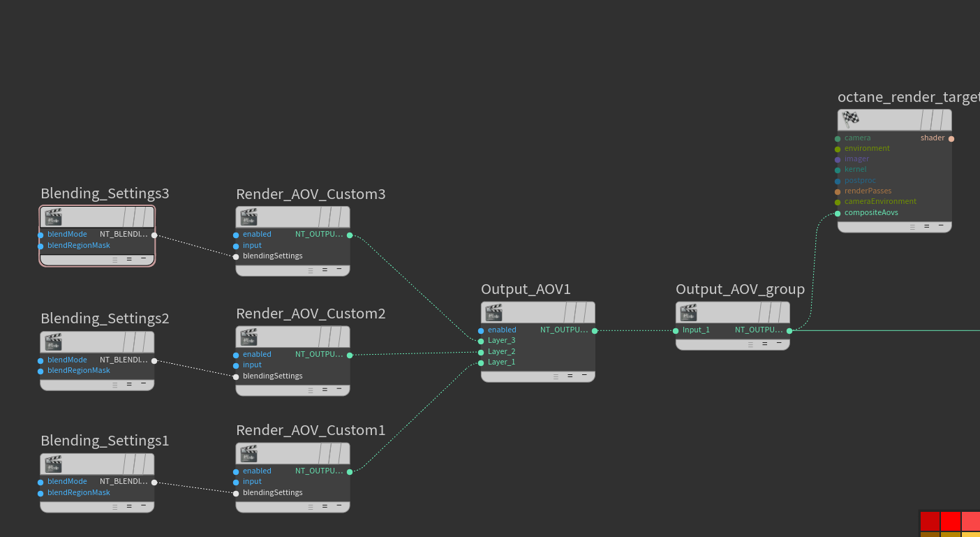The height and width of the screenshot is (537, 980).
Task: Click compositeAovs input port on octane_render_target
Action: pyautogui.click(x=838, y=214)
